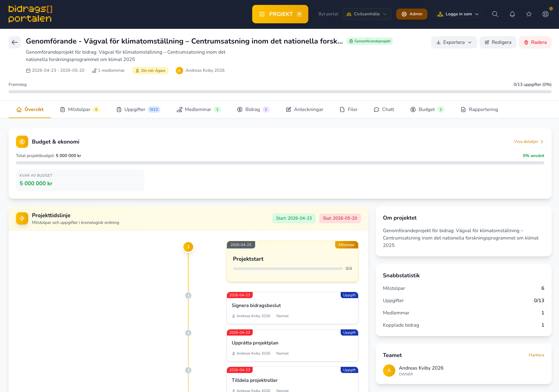Click the search magnifier icon
Image resolution: width=559 pixels, height=392 pixels.
pos(495,14)
